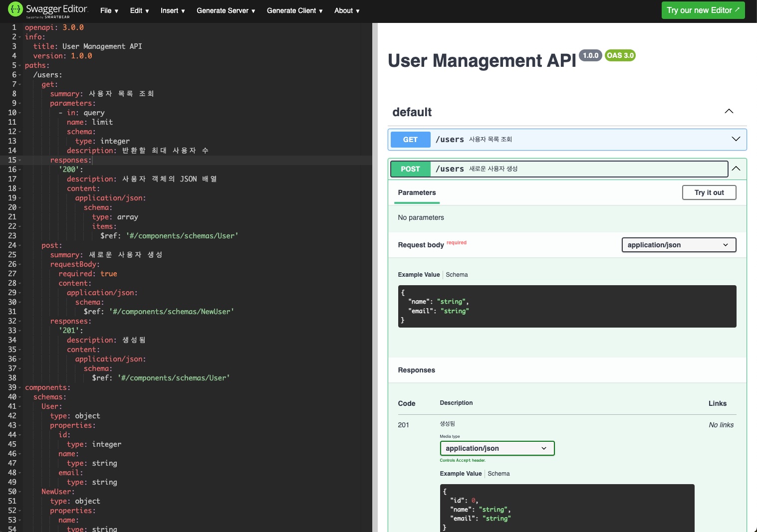The image size is (757, 532).
Task: Click 'openapi: 3.0.0' in the editor
Action: click(x=54, y=27)
